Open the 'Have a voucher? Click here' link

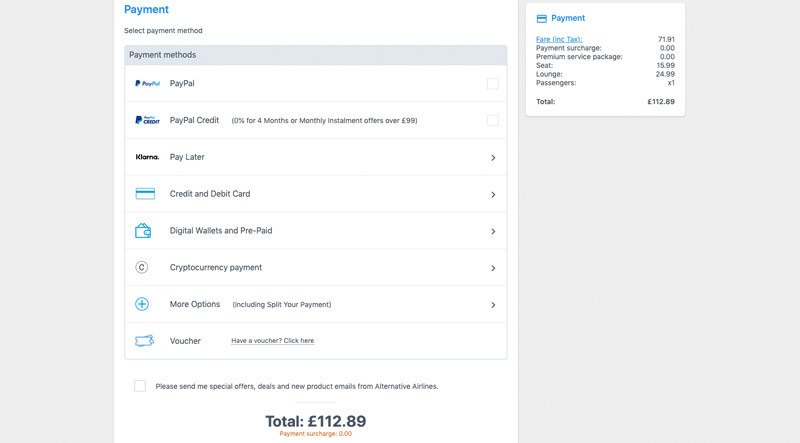[x=272, y=340]
